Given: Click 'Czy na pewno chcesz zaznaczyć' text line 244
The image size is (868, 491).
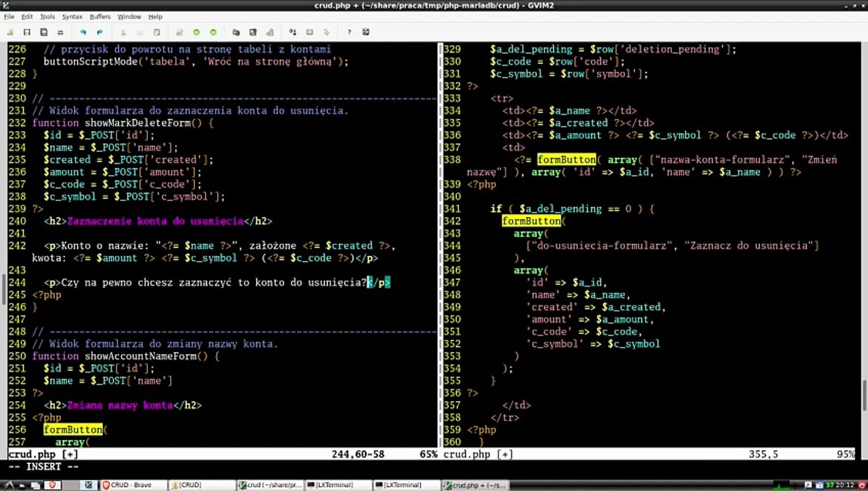Looking at the screenshot, I should (x=146, y=282).
